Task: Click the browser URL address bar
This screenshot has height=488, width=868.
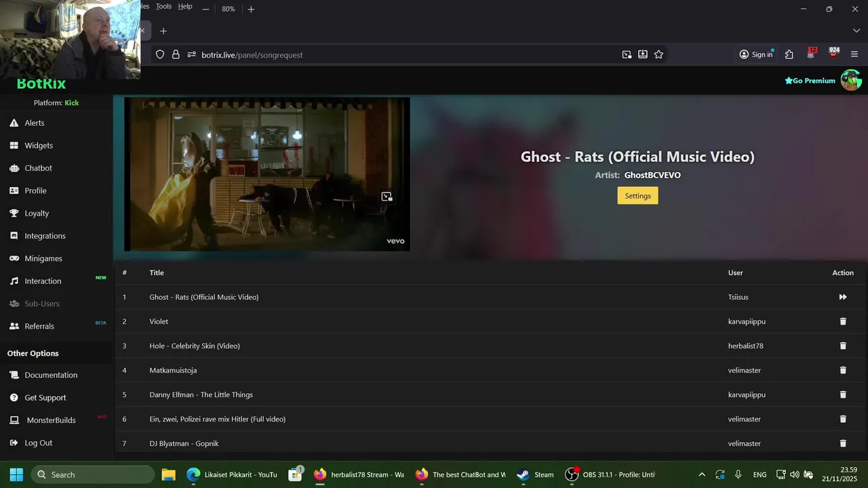Action: (407, 55)
